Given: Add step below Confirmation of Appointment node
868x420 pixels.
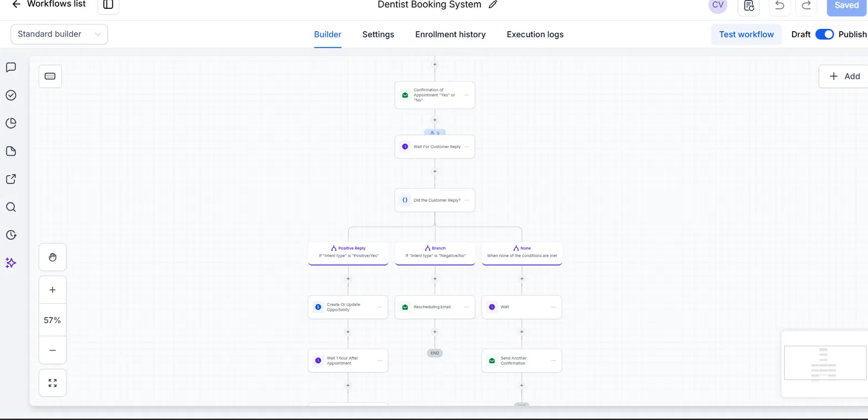Looking at the screenshot, I should tap(435, 120).
